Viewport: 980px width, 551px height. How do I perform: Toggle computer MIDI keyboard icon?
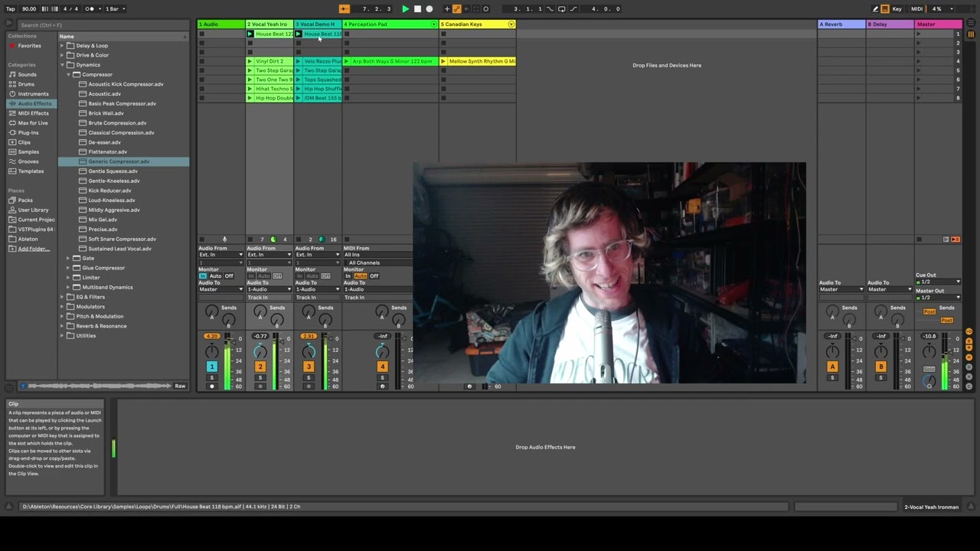pyautogui.click(x=885, y=9)
